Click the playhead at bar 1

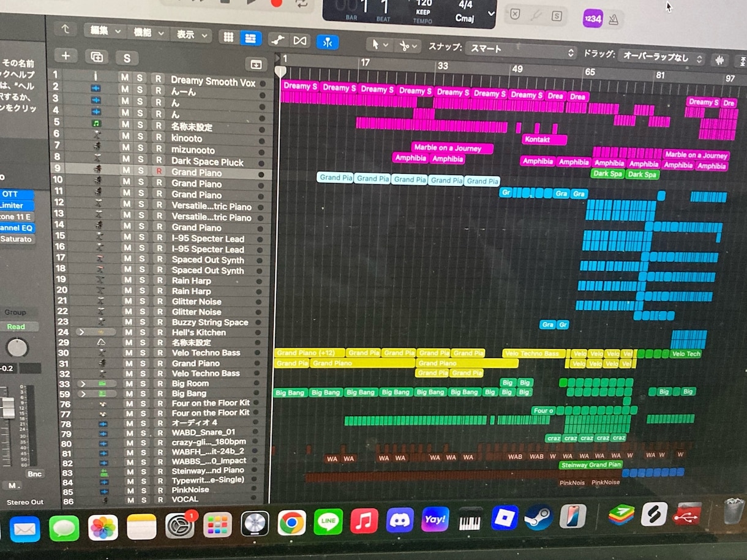click(280, 72)
